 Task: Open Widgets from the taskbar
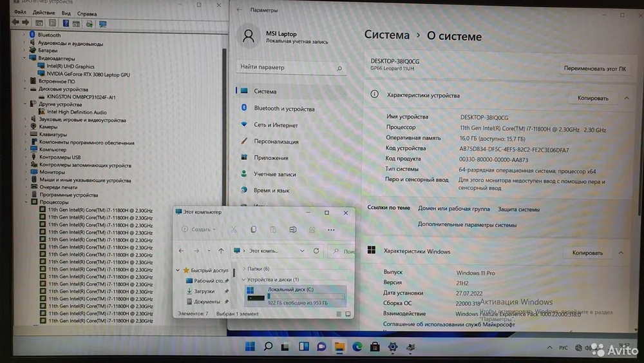[304, 346]
